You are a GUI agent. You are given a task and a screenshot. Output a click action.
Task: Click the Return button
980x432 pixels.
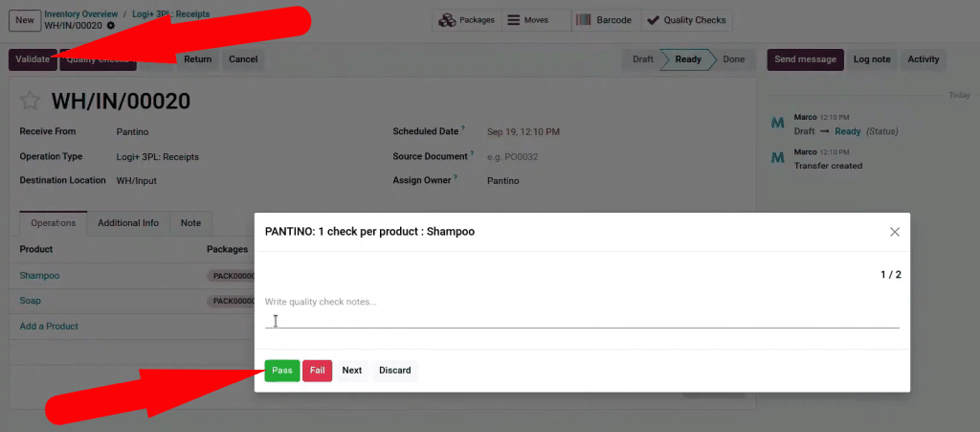[197, 59]
